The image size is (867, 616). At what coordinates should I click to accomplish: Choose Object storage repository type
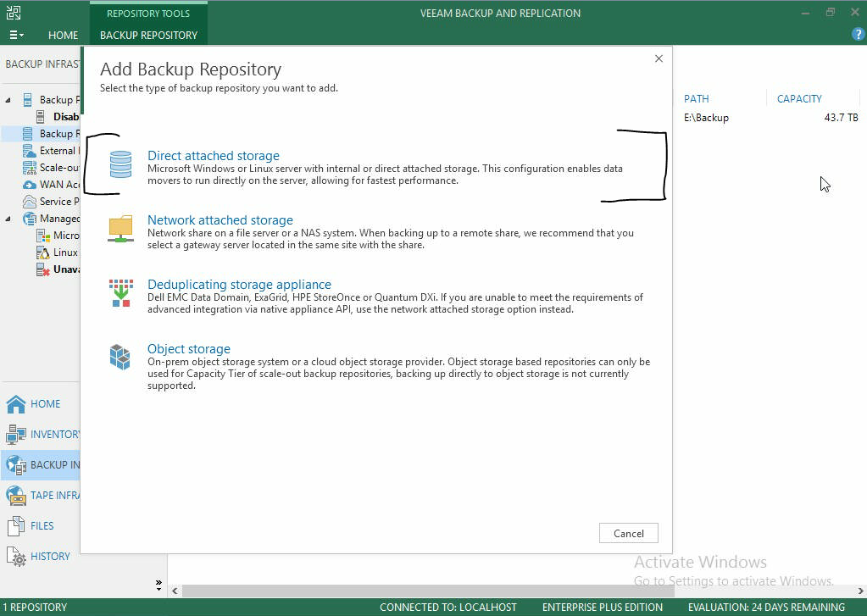(x=188, y=349)
